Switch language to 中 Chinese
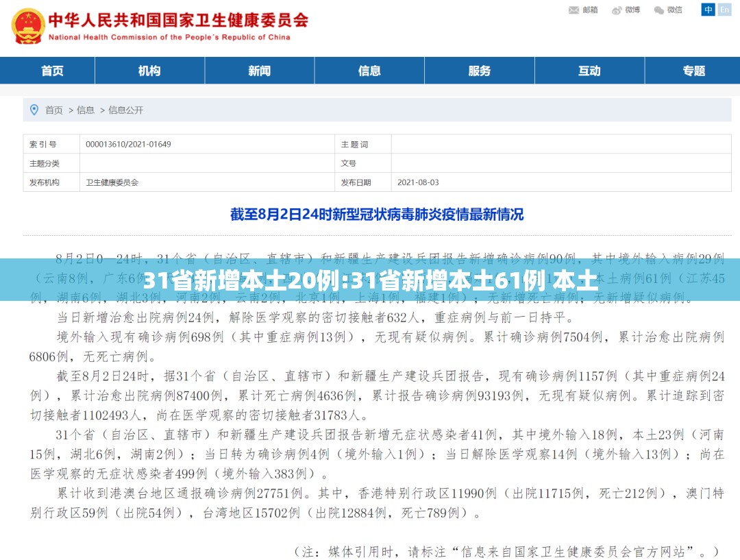 tap(708, 10)
